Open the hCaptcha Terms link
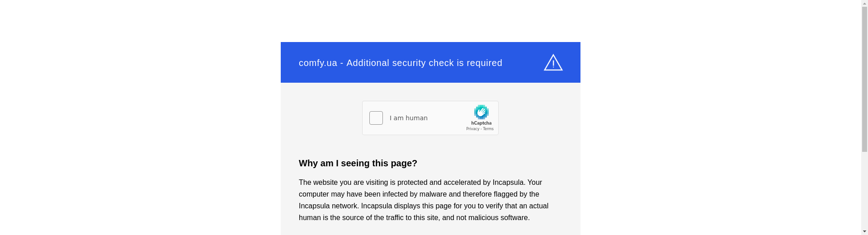This screenshot has height=235, width=868. tap(488, 129)
